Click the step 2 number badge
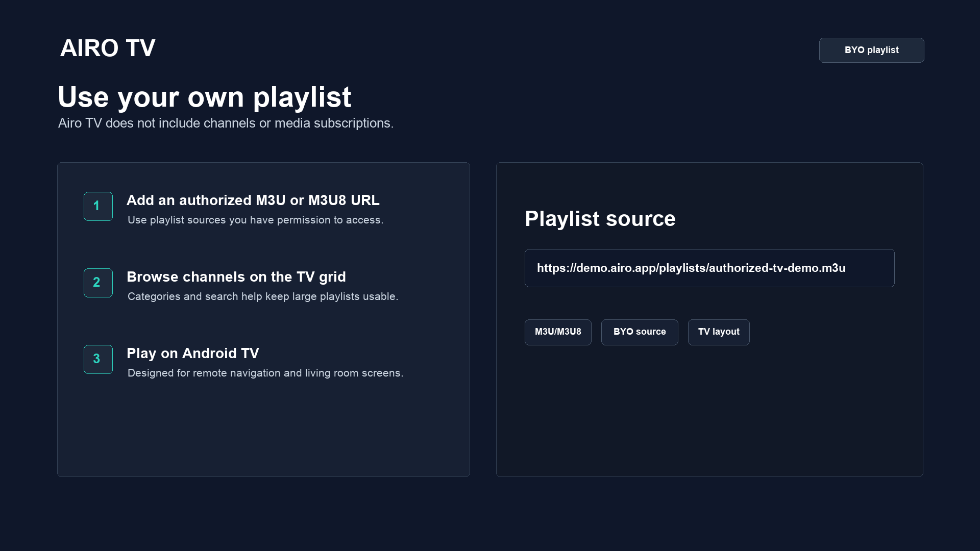Screen dimensions: 980x551 pyautogui.click(x=98, y=283)
